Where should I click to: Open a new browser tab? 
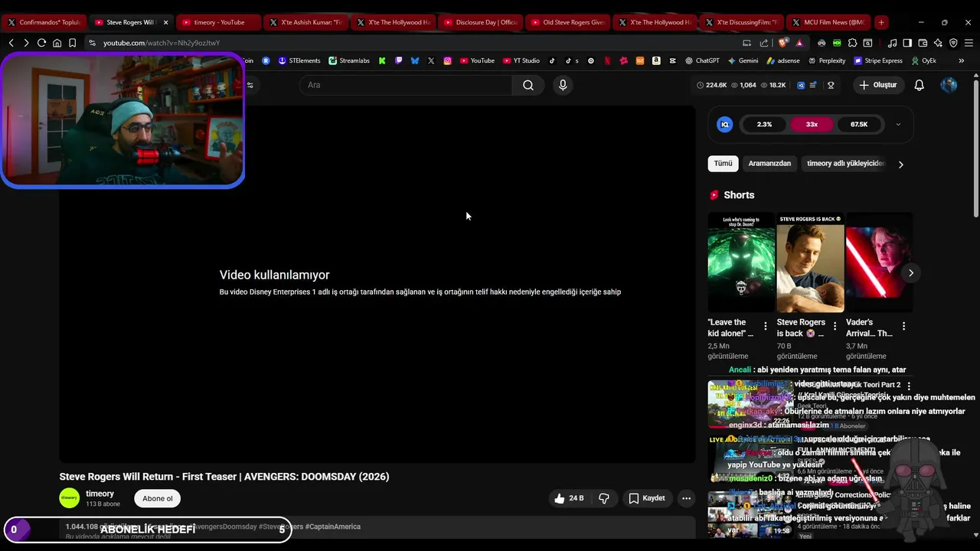881,22
